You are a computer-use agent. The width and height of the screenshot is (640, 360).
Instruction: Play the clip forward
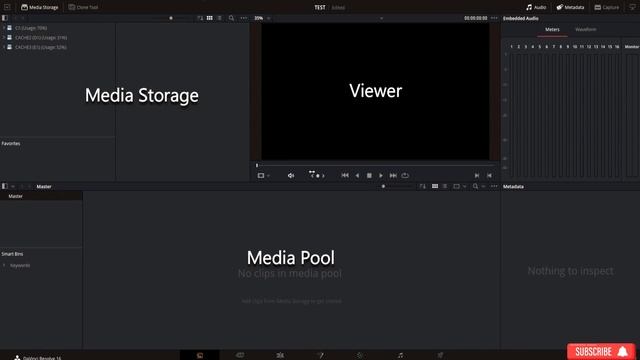tap(381, 176)
